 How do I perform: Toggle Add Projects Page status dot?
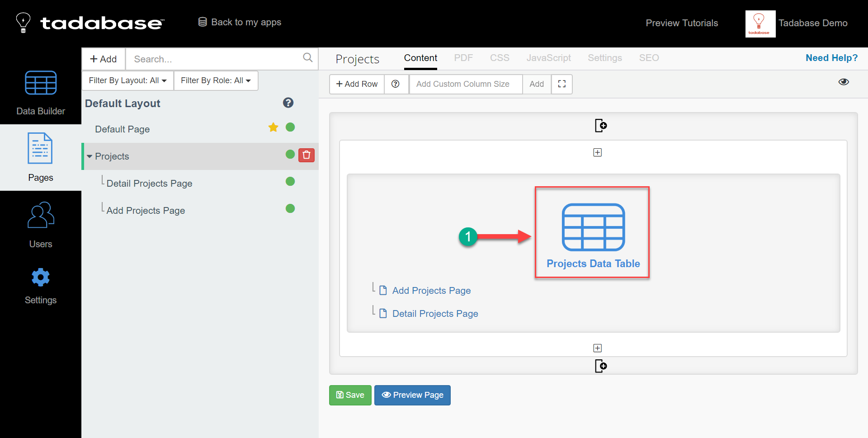(290, 209)
